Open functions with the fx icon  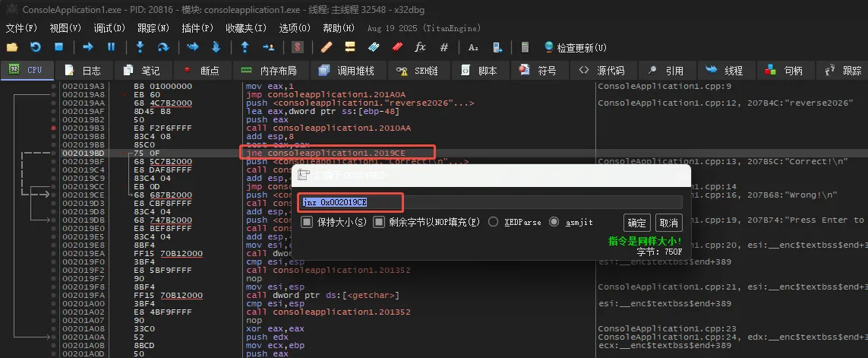pos(420,47)
